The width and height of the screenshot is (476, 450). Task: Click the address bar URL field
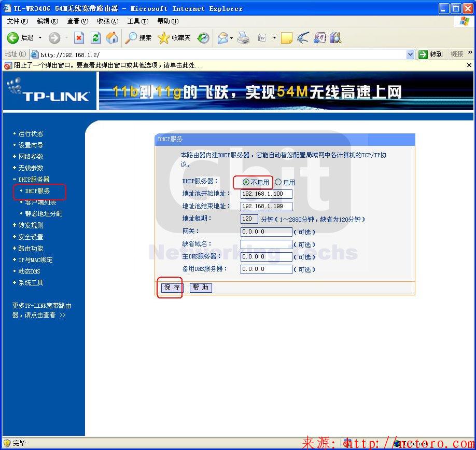tap(223, 54)
